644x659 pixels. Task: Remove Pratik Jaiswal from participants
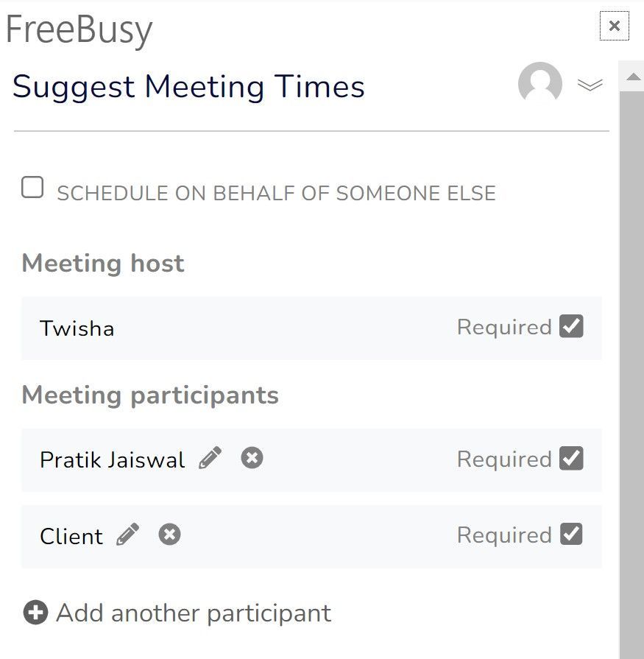point(252,458)
